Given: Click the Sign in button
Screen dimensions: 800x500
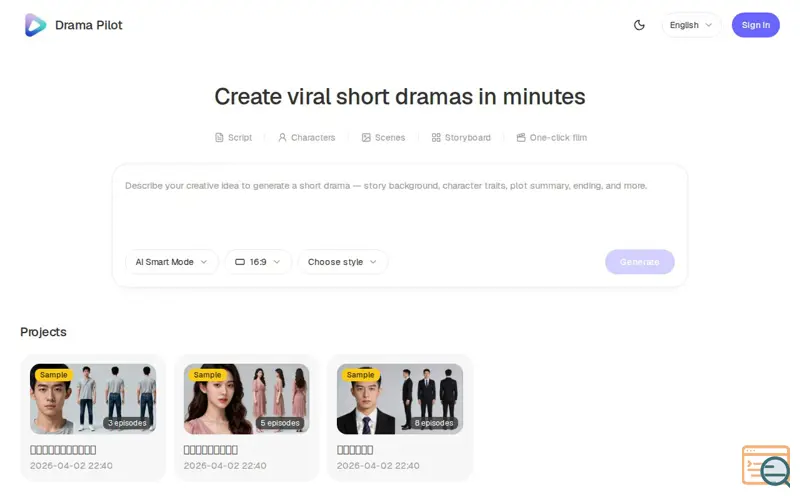Looking at the screenshot, I should pos(756,25).
